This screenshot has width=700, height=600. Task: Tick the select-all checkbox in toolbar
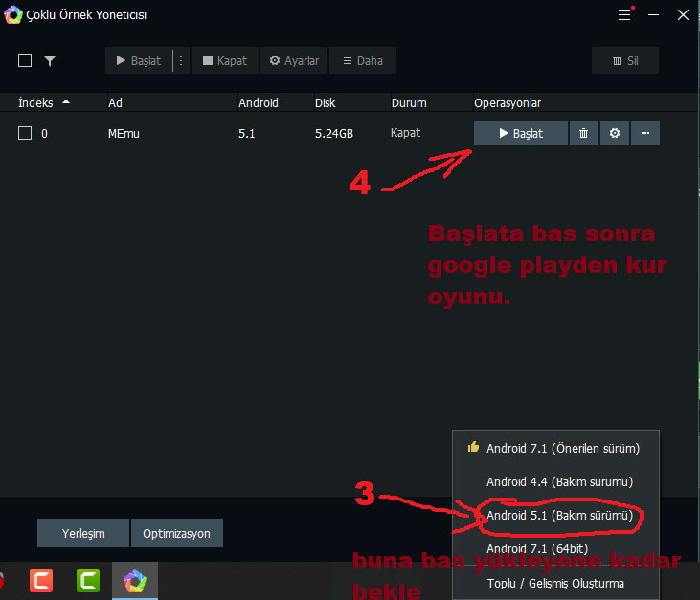coord(25,60)
